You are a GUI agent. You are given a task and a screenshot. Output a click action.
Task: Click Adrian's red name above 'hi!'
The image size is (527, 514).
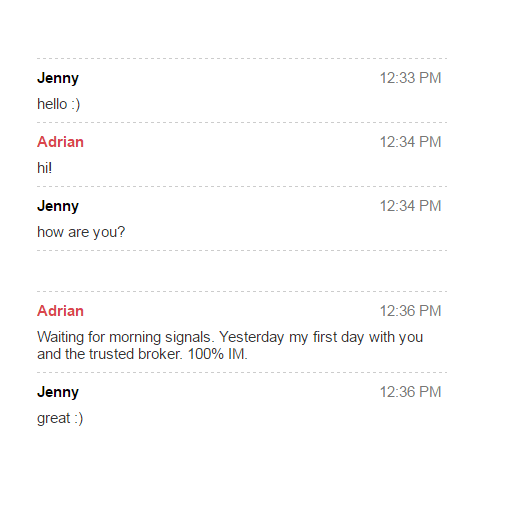tap(60, 142)
